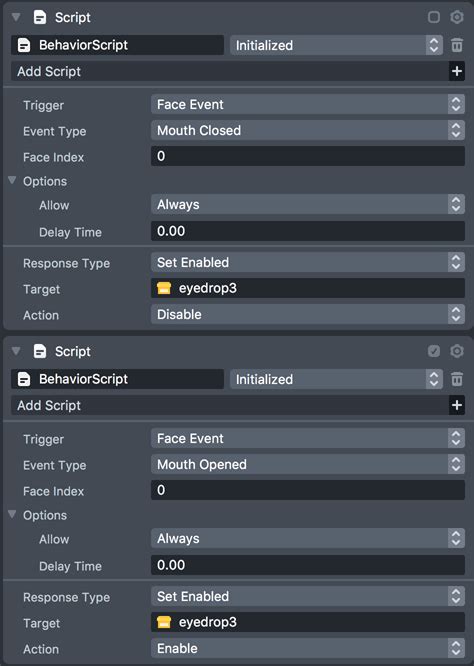Click second Face Index input field
The height and width of the screenshot is (666, 474).
[308, 490]
